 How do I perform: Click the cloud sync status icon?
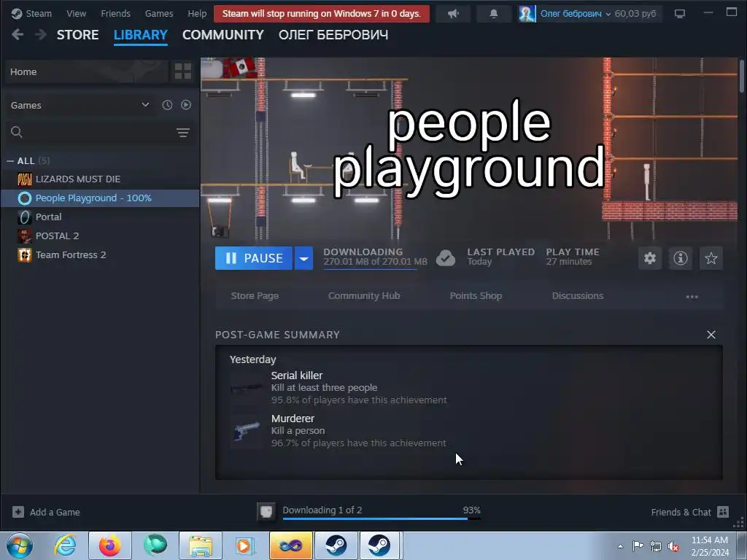[x=446, y=258]
